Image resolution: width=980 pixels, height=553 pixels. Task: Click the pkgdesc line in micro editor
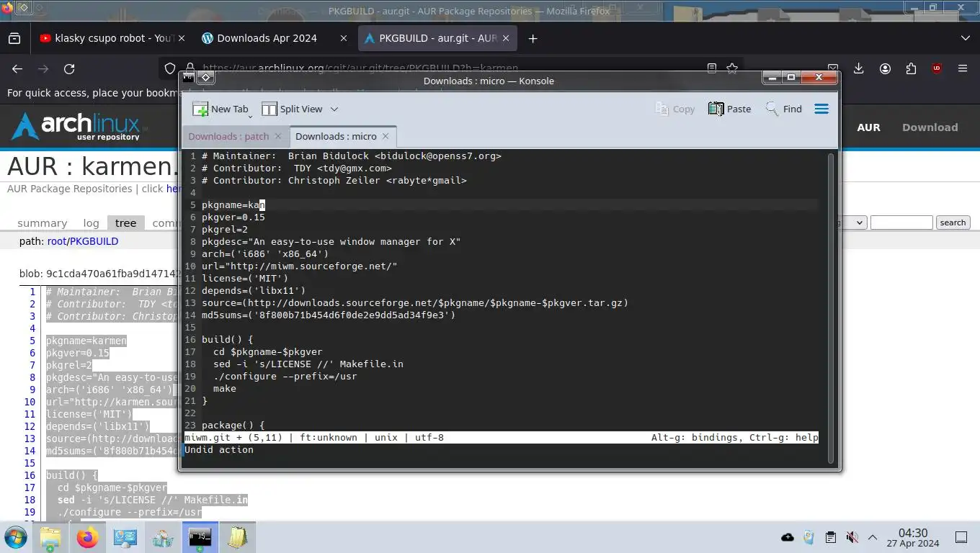[331, 241]
